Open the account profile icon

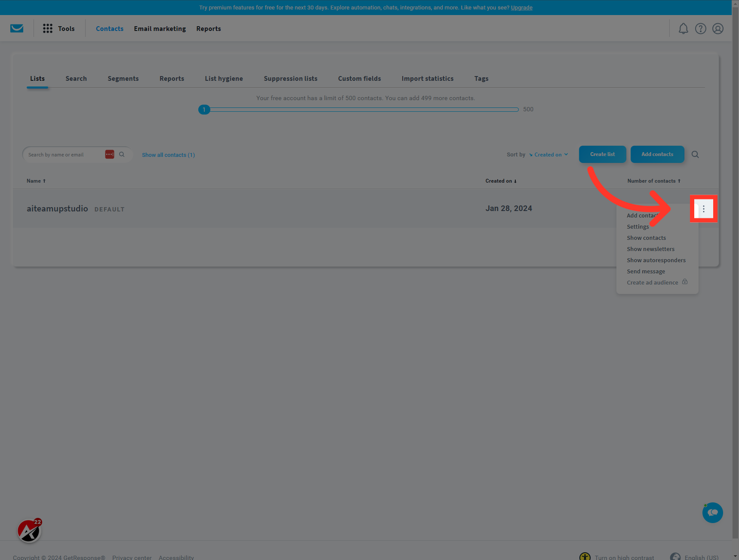717,28
